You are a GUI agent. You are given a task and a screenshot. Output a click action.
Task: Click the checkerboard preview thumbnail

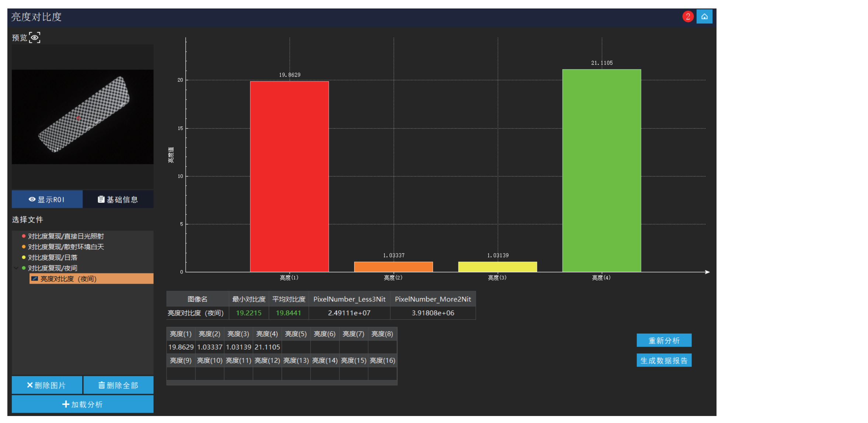coord(83,116)
